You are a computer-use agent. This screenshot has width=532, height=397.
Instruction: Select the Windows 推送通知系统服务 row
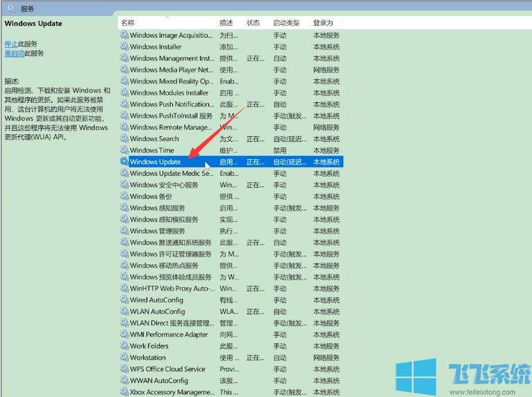231,243
